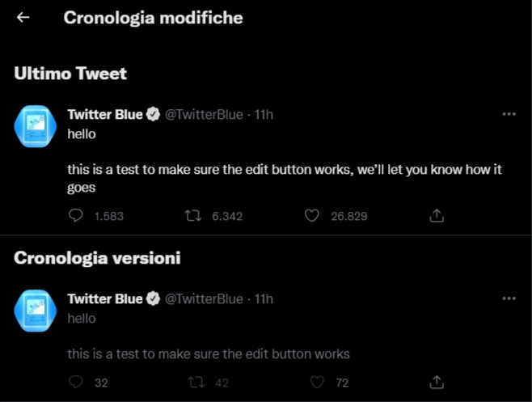Open more options menu on latest tweet
532x402 pixels.
[509, 114]
